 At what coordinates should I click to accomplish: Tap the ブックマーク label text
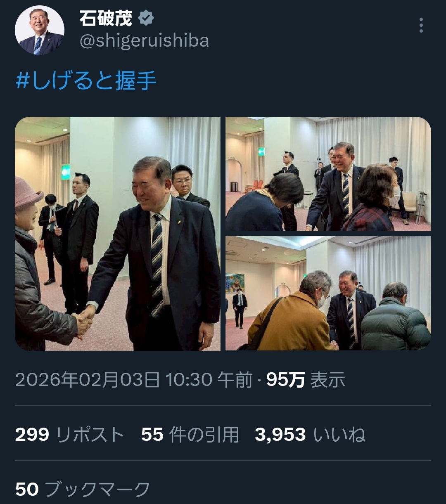click(97, 490)
